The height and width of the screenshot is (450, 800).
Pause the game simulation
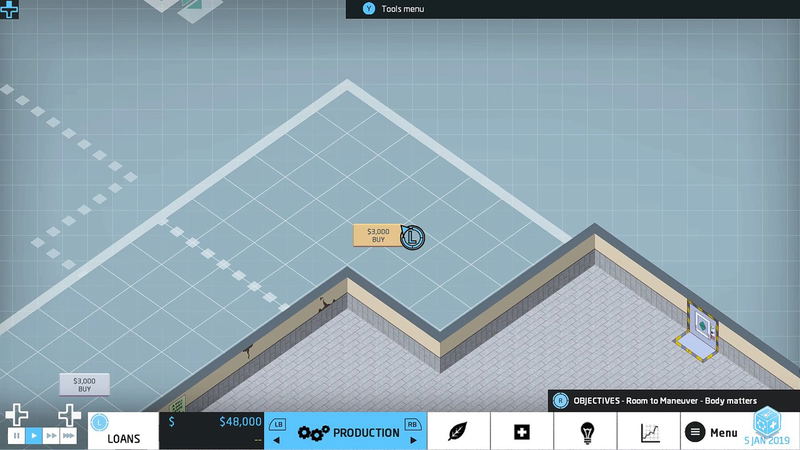pyautogui.click(x=16, y=436)
